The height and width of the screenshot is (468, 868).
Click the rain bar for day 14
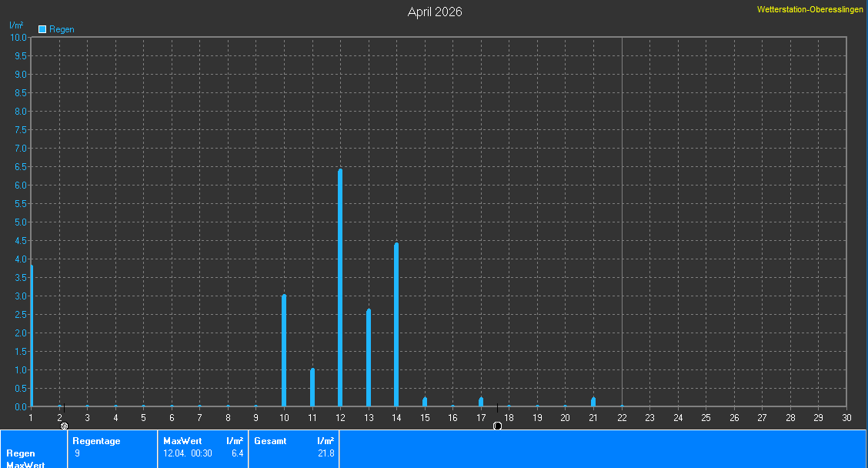click(x=396, y=324)
